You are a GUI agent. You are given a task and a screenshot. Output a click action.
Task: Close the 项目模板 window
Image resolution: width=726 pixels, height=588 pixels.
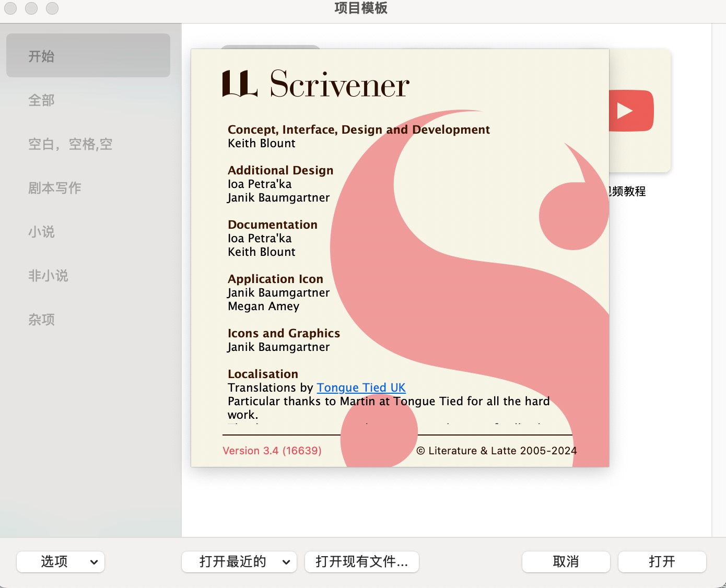(x=10, y=8)
